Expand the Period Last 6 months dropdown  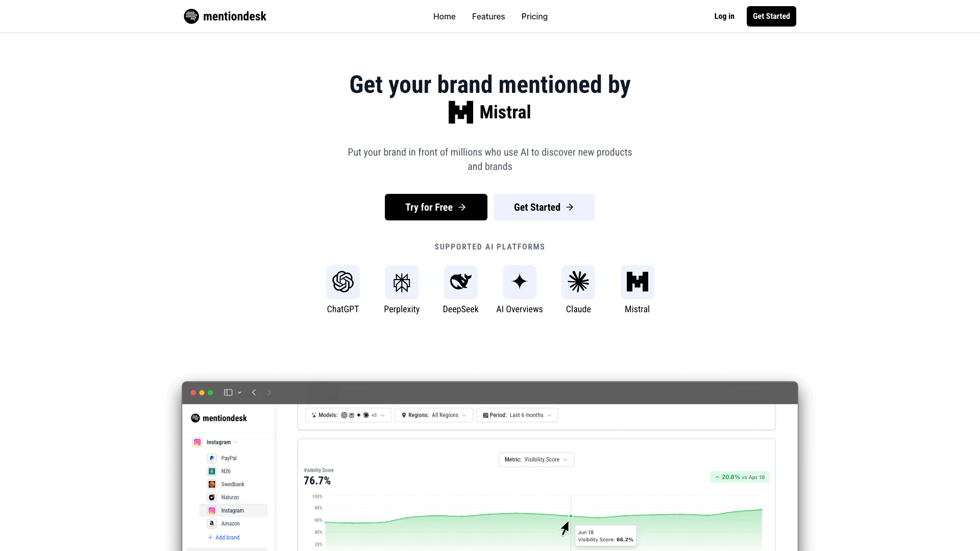pos(517,415)
